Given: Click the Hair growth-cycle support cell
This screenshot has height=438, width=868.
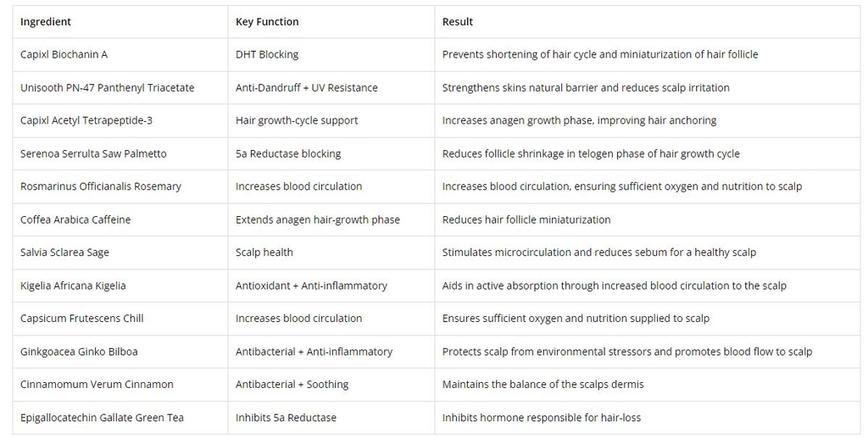Looking at the screenshot, I should [x=297, y=121].
